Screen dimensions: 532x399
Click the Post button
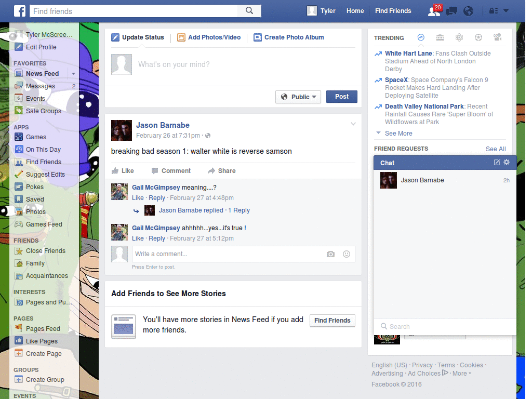point(342,97)
